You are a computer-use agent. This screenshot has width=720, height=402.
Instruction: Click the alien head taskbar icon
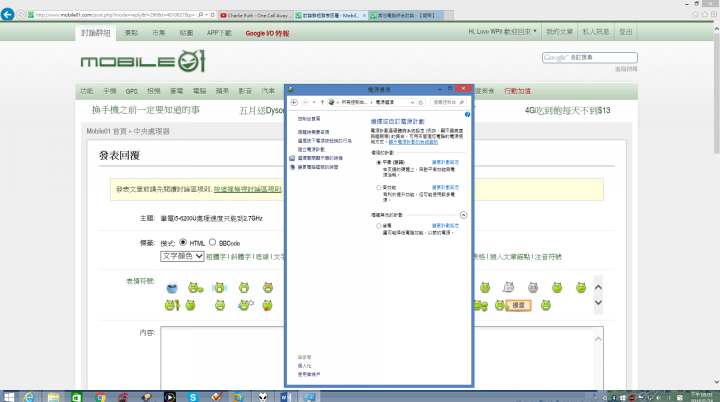[263, 397]
